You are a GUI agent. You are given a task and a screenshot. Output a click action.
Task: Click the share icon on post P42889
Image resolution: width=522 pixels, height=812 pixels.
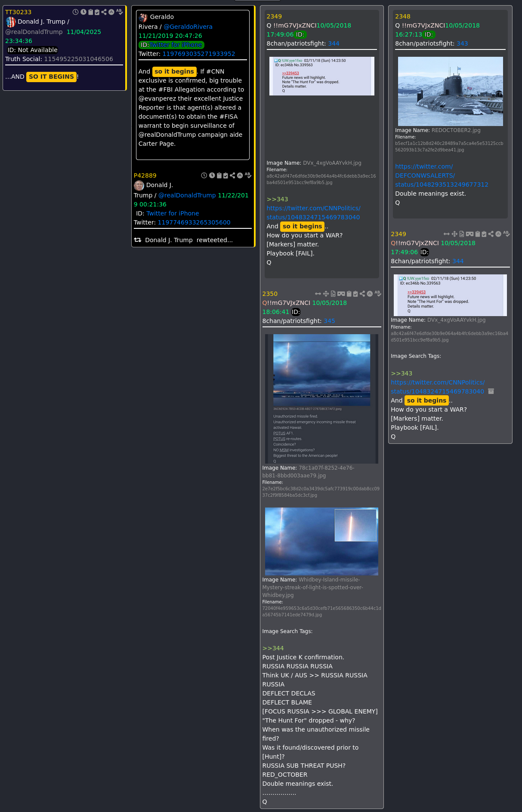pos(232,175)
